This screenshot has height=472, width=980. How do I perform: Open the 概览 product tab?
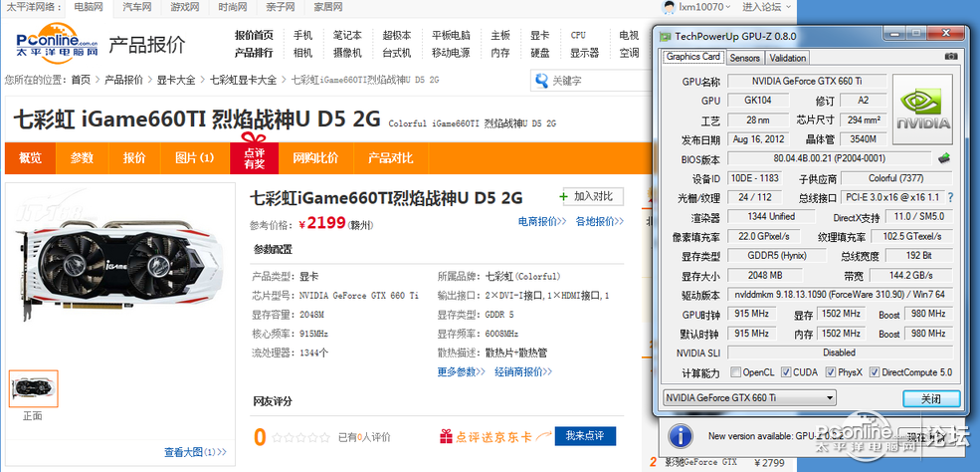click(30, 158)
